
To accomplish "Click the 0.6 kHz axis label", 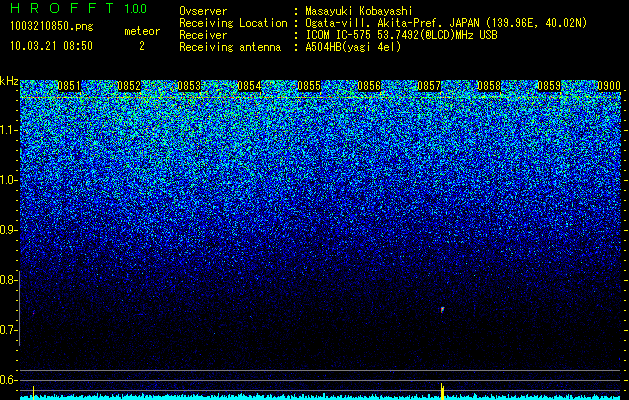I will (9, 380).
